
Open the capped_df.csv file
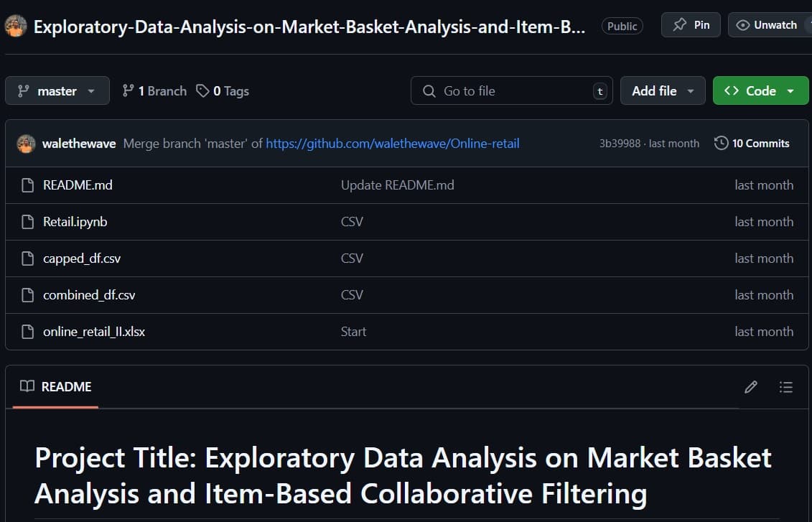tap(82, 258)
